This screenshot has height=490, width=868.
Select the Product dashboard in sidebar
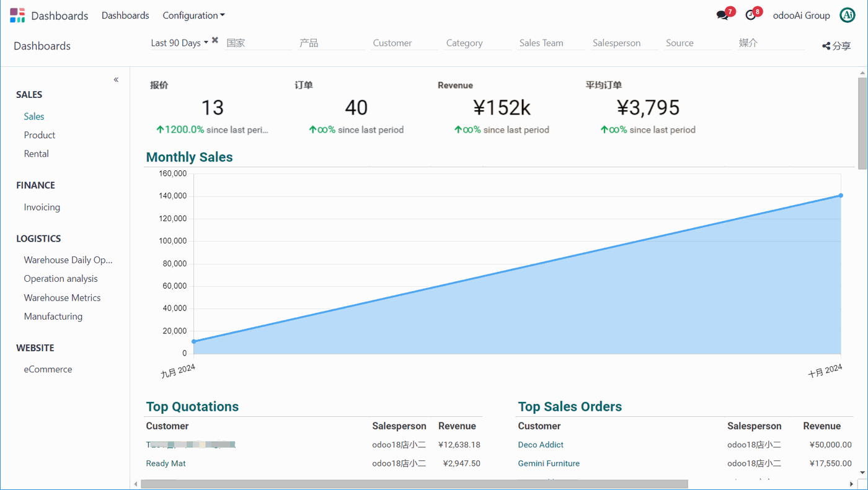click(40, 135)
